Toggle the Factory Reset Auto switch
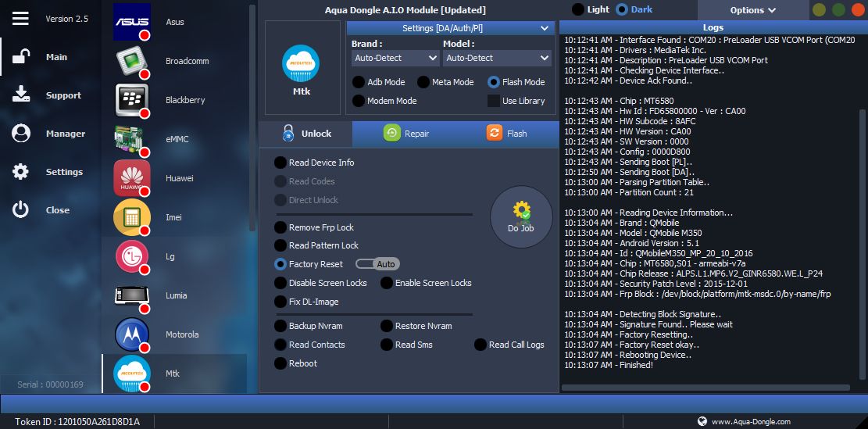 point(377,264)
